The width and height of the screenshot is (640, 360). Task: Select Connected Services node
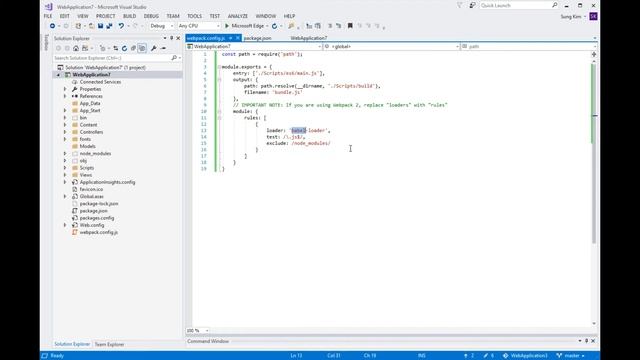(x=100, y=82)
